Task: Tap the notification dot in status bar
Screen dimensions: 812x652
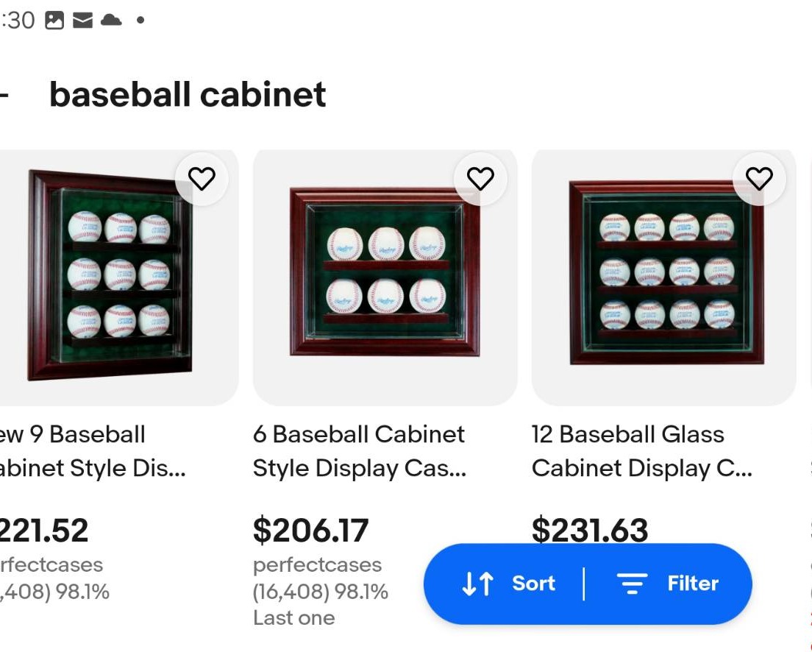Action: click(140, 20)
